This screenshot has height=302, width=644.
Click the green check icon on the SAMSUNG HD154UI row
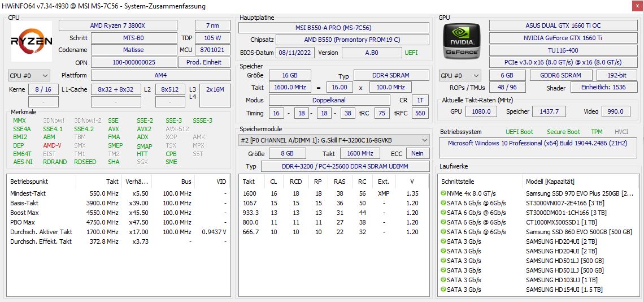pos(443,290)
